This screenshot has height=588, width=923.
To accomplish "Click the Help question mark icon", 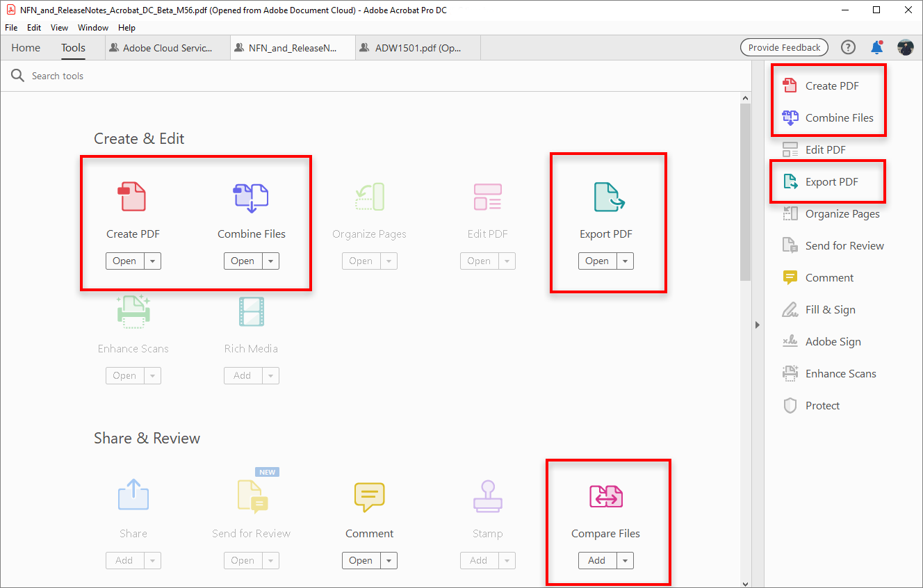I will tap(848, 47).
